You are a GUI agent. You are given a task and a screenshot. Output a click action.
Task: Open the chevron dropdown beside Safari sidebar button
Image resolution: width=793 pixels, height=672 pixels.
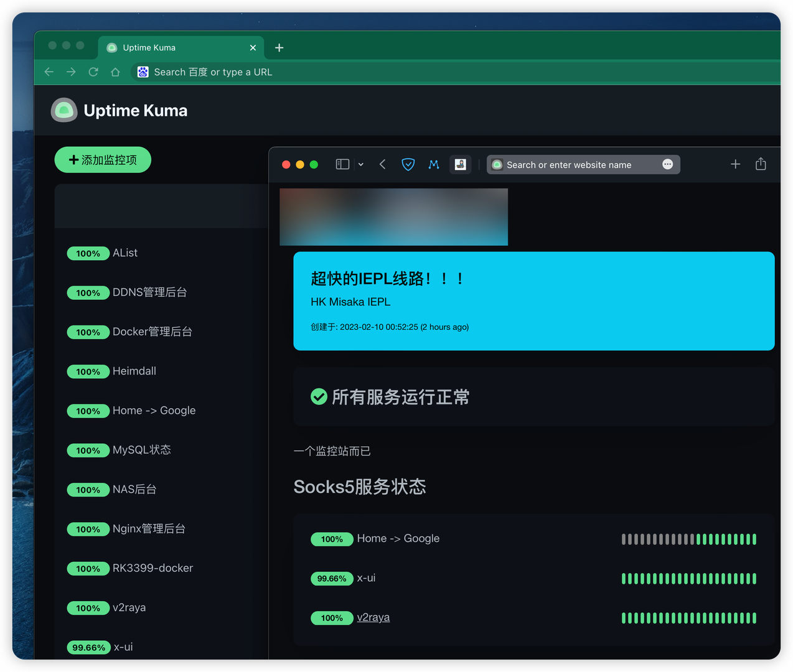coord(360,164)
